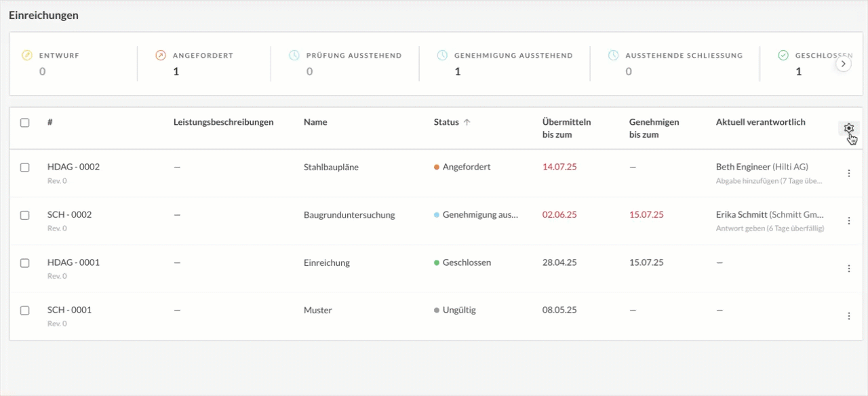Viewport: 868px width, 396px height.
Task: Click the name Muster
Action: 318,310
